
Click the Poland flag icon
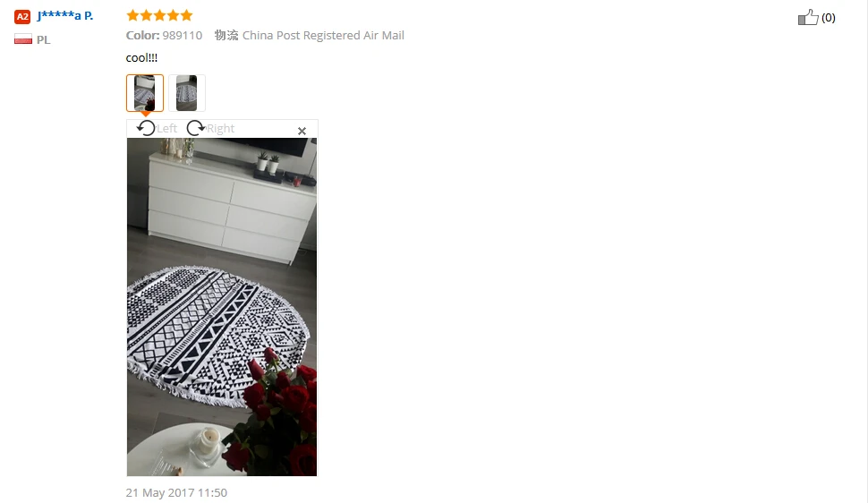[x=23, y=39]
